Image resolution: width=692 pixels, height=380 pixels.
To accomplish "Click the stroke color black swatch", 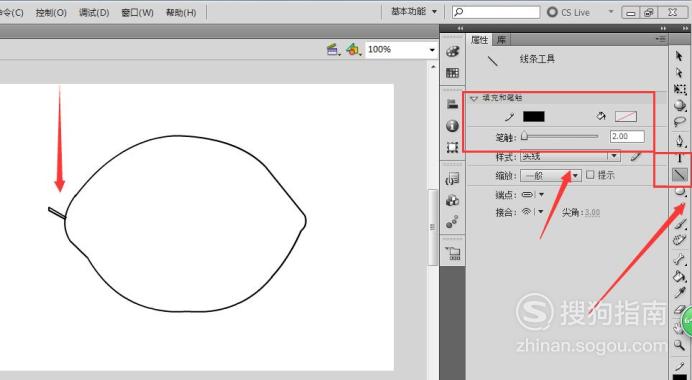I will (534, 117).
